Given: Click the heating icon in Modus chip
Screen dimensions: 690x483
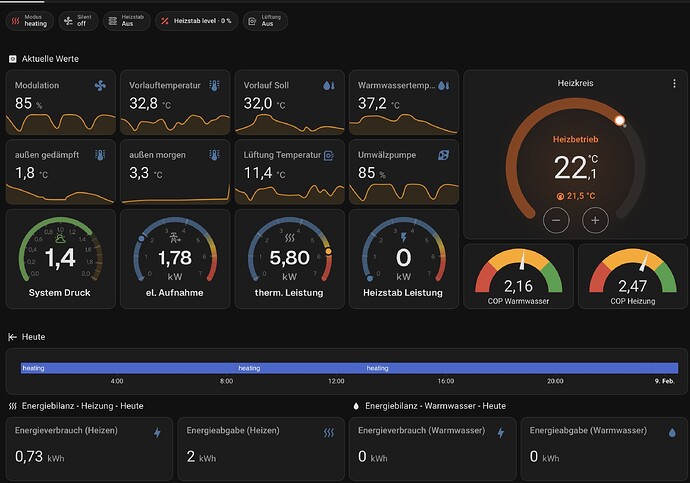Looking at the screenshot, I should point(15,21).
